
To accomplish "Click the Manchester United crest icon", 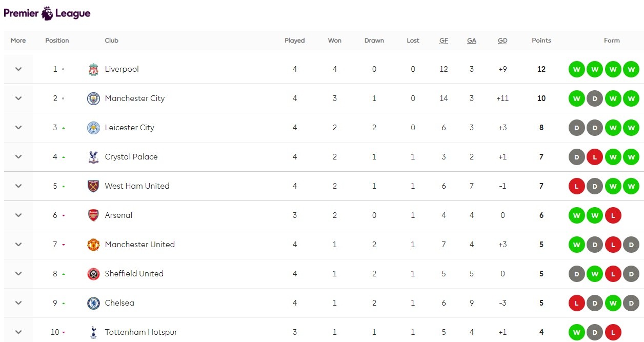I will (x=93, y=245).
